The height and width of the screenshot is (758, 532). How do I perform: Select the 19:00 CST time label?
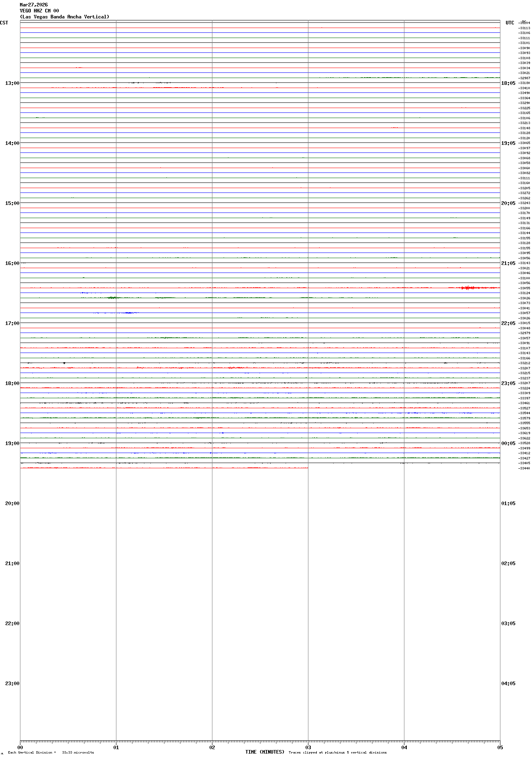tap(12, 443)
